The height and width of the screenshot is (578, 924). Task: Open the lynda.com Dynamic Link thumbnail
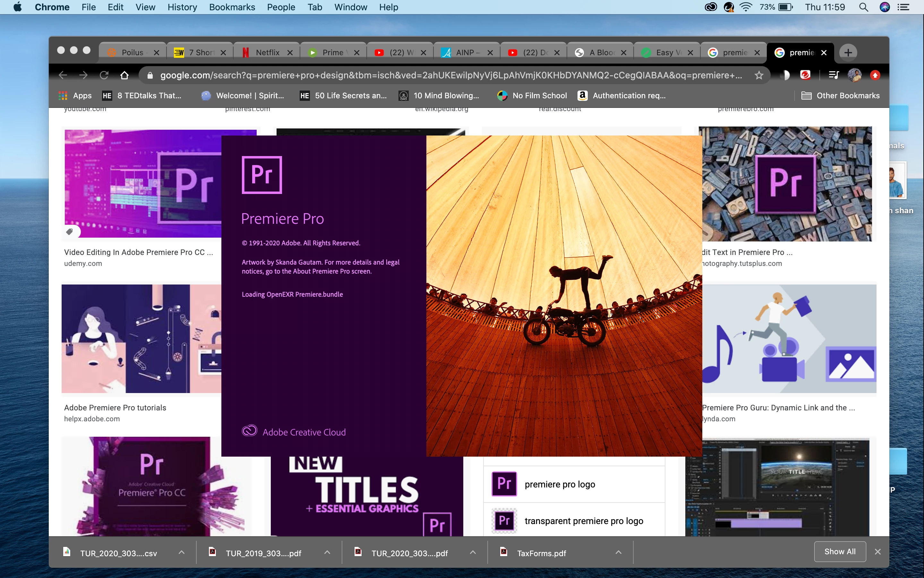point(789,339)
